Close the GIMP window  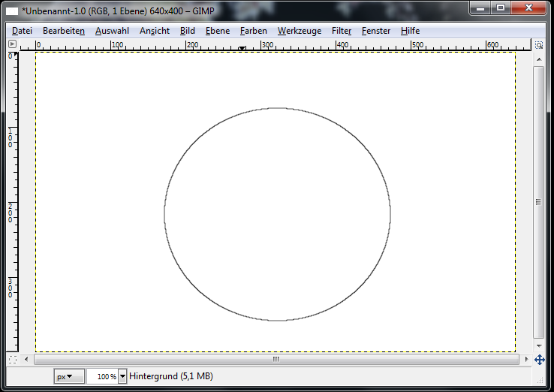click(530, 8)
